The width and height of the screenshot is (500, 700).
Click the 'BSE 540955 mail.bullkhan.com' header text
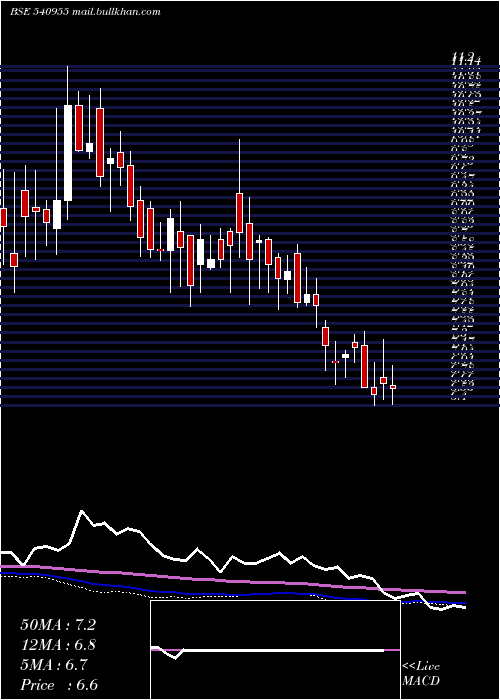click(85, 12)
